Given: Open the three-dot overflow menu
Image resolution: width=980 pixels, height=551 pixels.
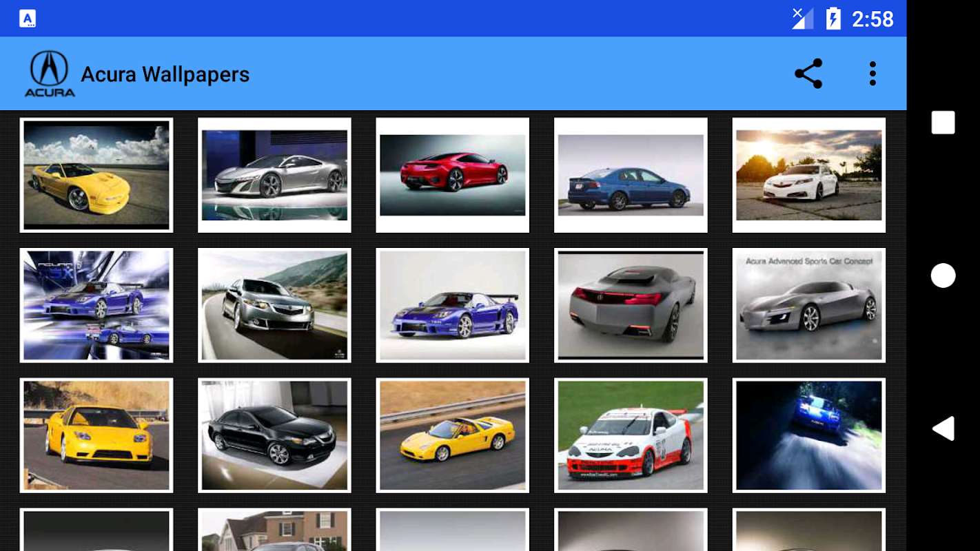Looking at the screenshot, I should pyautogui.click(x=872, y=74).
